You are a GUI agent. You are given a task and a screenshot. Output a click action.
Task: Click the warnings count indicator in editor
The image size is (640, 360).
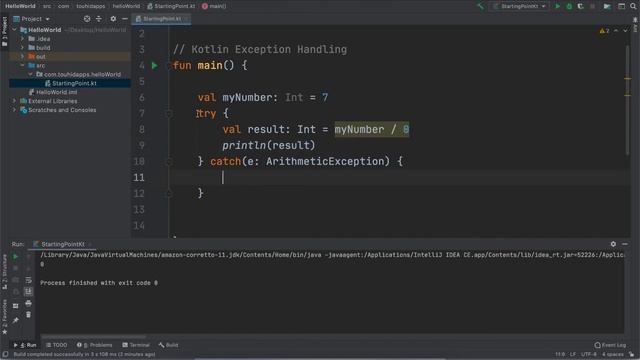pos(604,31)
